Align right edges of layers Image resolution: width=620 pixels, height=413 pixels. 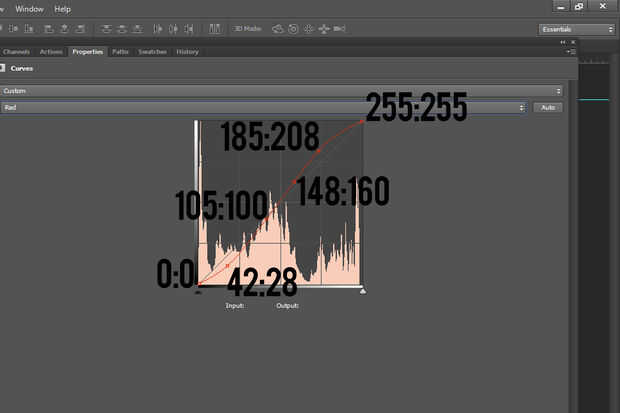coord(80,28)
